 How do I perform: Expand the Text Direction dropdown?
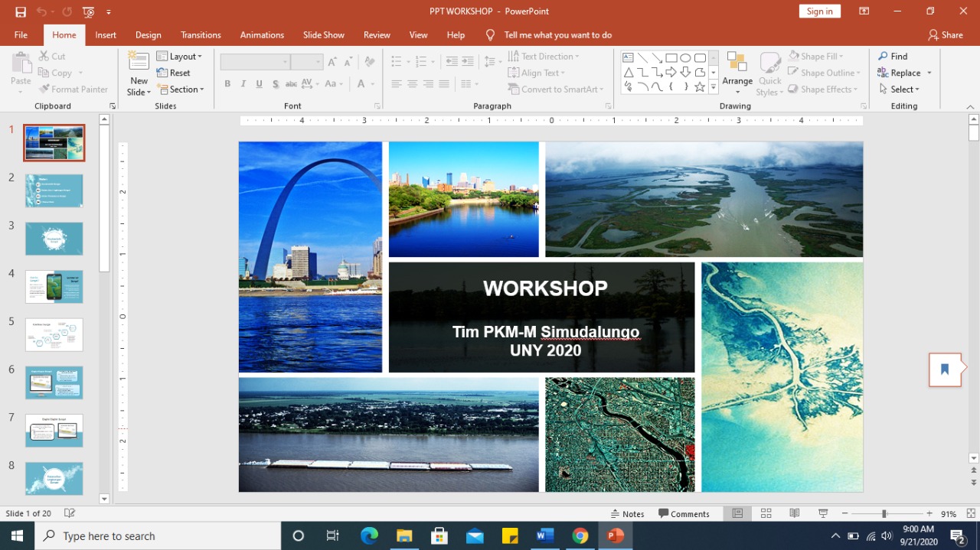tap(544, 57)
